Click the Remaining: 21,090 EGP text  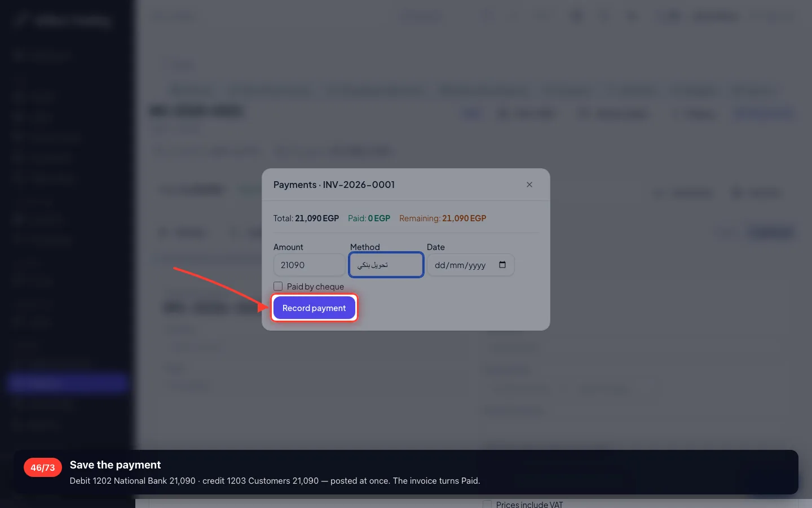[443, 218]
